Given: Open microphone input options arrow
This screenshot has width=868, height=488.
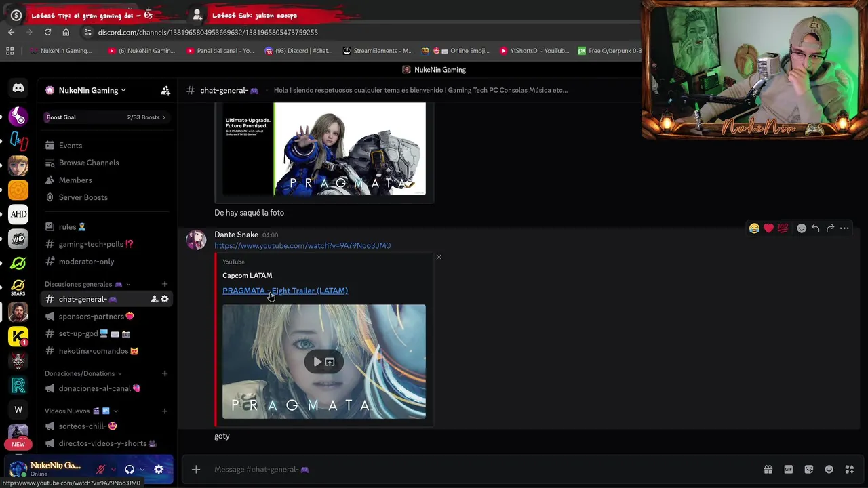Looking at the screenshot, I should 113,469.
